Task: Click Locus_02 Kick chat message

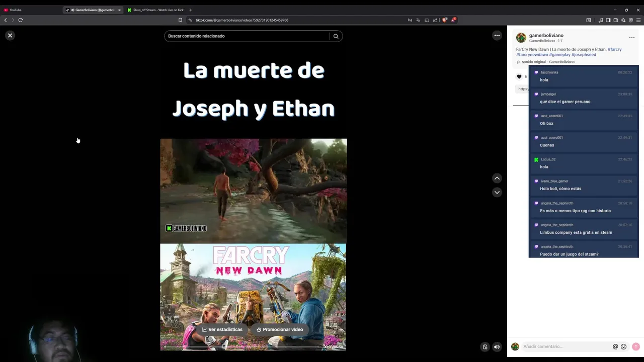Action: coord(584,163)
